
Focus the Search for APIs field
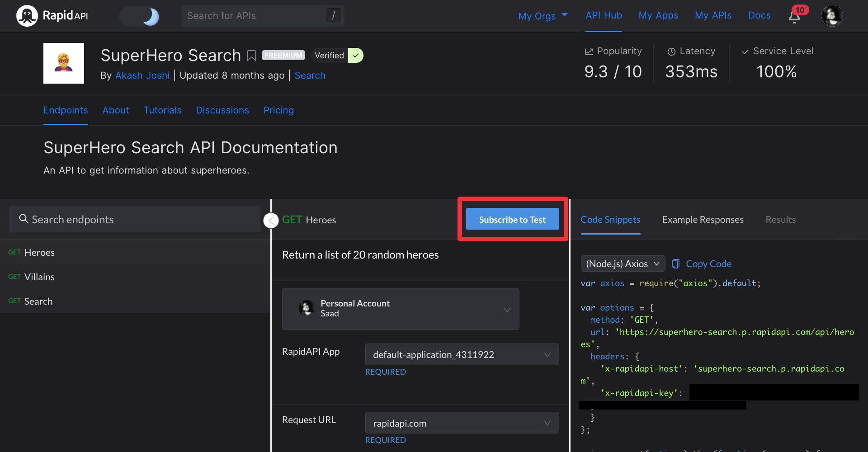[263, 16]
